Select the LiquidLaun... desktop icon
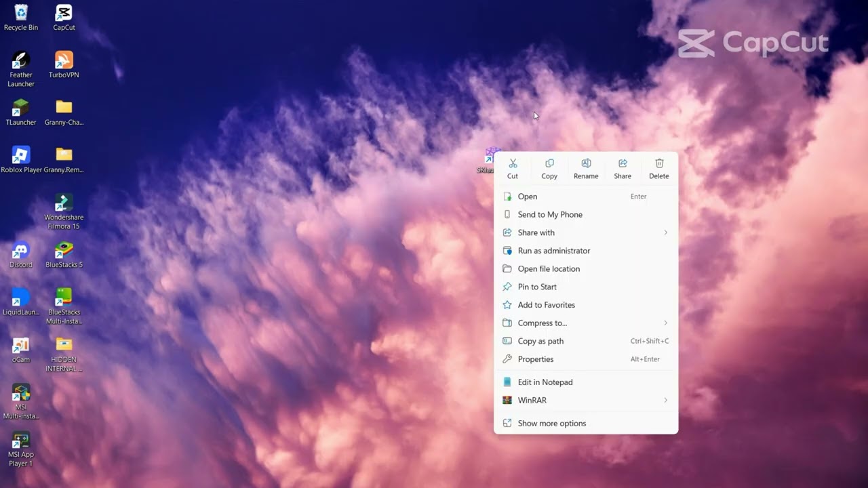The image size is (868, 488). (21, 302)
